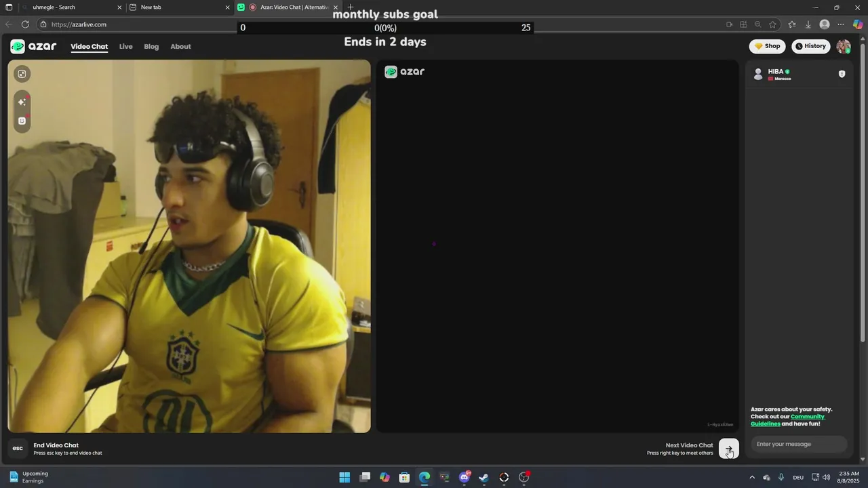
Task: Click the Next Video Chat arrow button
Action: coord(729,449)
